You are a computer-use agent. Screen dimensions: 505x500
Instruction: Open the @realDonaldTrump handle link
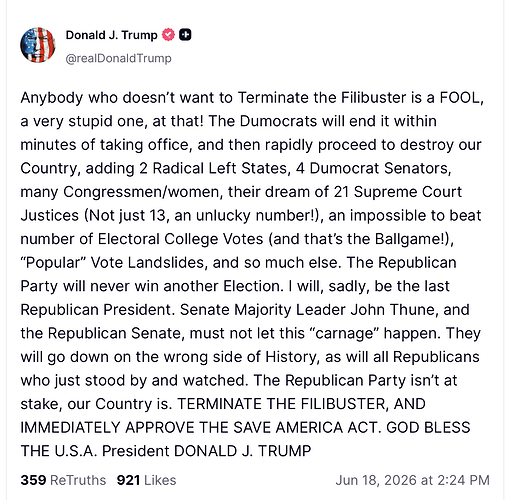pos(119,58)
